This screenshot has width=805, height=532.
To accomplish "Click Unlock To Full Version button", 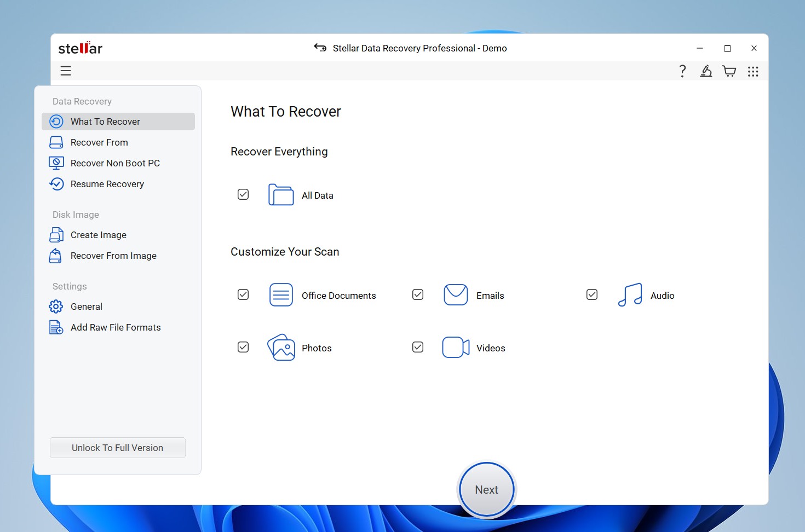I will [x=118, y=448].
